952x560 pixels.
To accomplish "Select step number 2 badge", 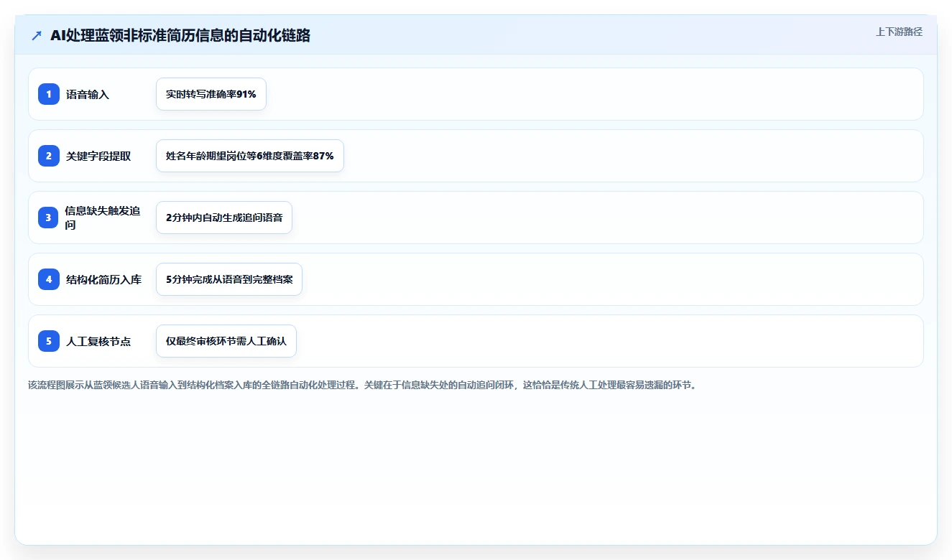I will tap(49, 156).
